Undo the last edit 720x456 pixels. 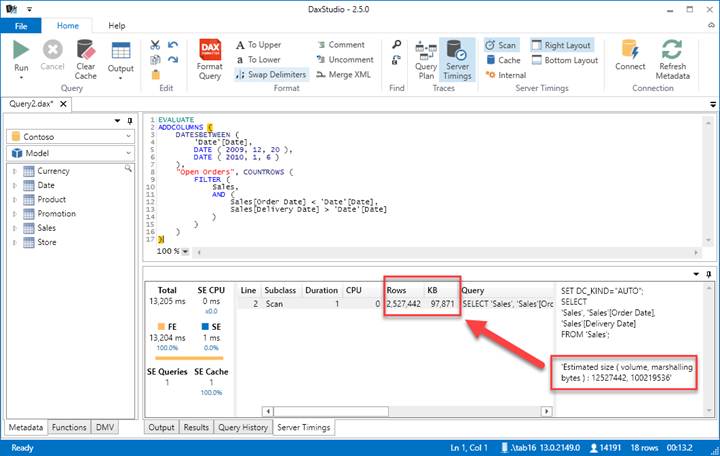[173, 45]
